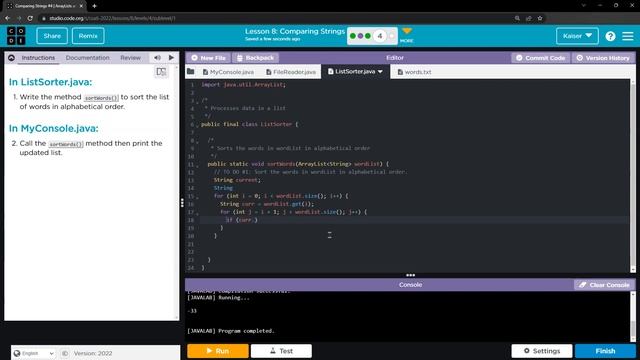Open the Kaiser account dropdown
This screenshot has width=640, height=360.
click(577, 36)
